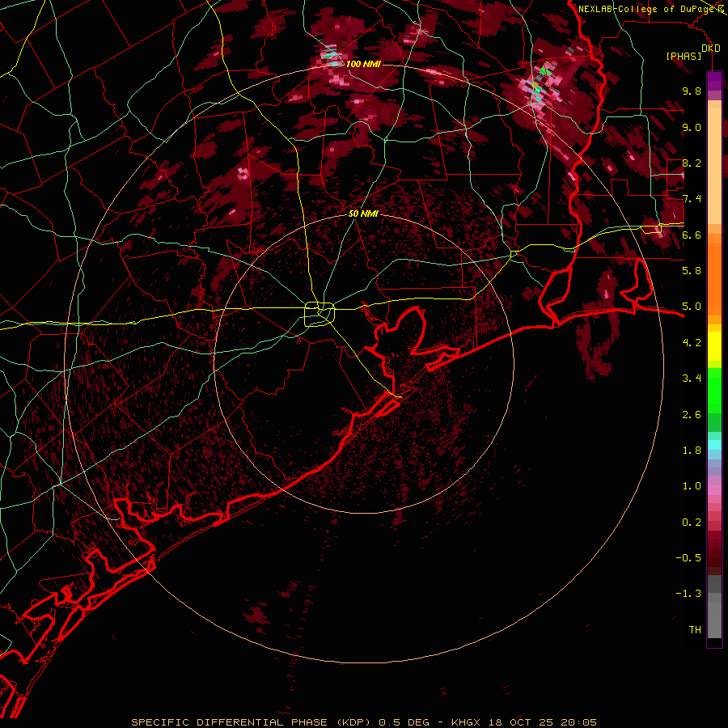Click the 1.0 scale value
This screenshot has height=728, width=728.
tap(692, 486)
